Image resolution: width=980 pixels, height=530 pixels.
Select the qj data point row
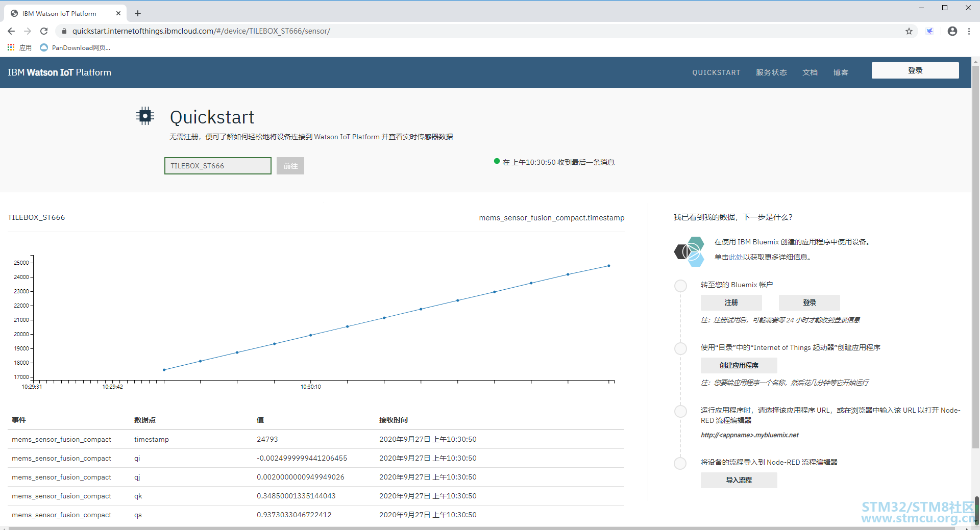coord(316,477)
